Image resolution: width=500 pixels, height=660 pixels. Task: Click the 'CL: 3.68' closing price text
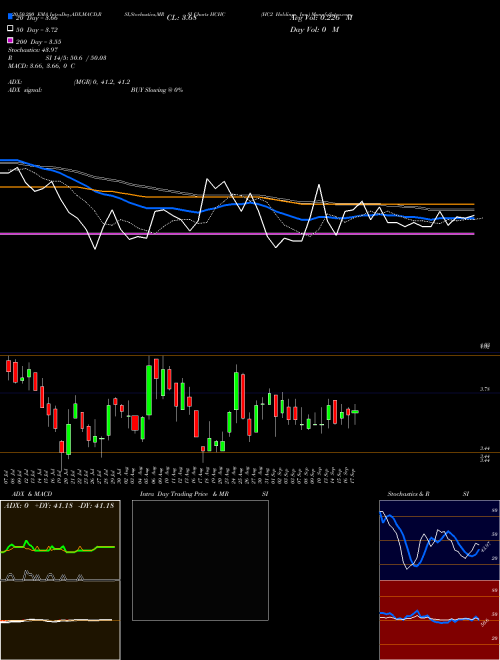[x=181, y=18]
